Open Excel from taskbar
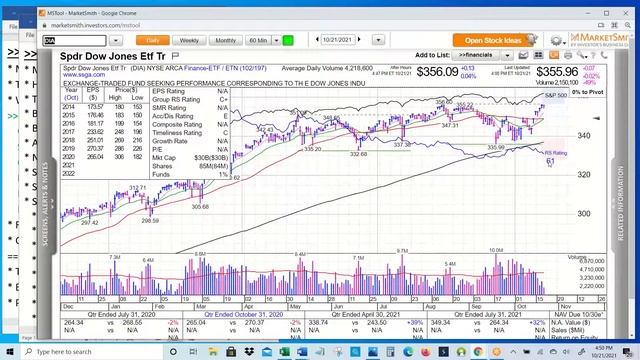Viewport: 640px width, 360px height. (284, 351)
